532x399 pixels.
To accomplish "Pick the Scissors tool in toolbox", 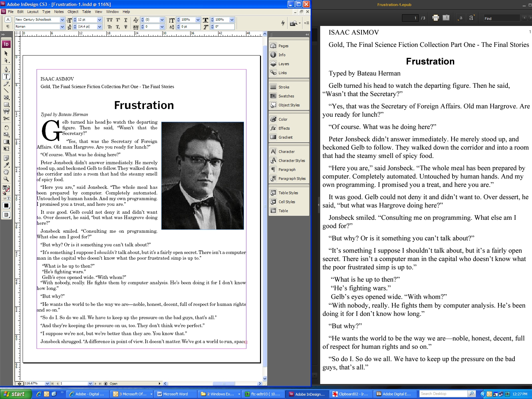I will [x=6, y=118].
